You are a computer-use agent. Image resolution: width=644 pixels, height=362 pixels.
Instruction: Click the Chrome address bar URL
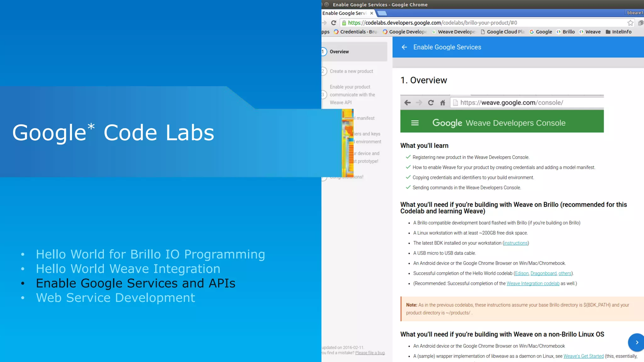click(432, 23)
